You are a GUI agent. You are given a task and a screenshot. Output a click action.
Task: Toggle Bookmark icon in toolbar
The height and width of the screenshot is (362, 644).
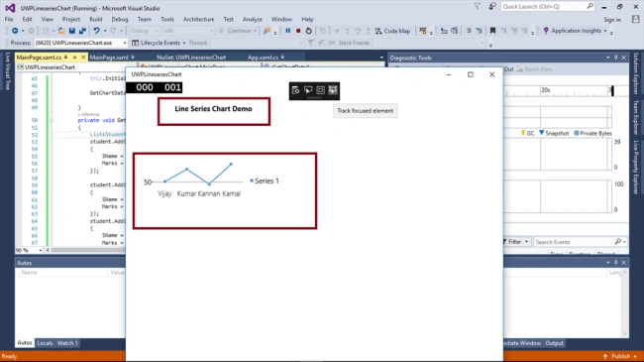point(492,31)
